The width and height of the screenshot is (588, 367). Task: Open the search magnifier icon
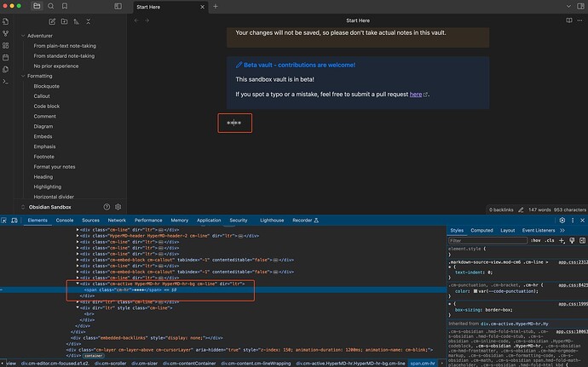50,6
